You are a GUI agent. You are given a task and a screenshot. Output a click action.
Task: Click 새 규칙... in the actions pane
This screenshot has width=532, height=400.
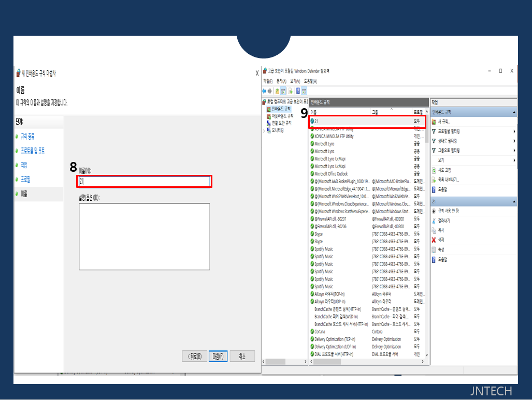click(x=444, y=122)
